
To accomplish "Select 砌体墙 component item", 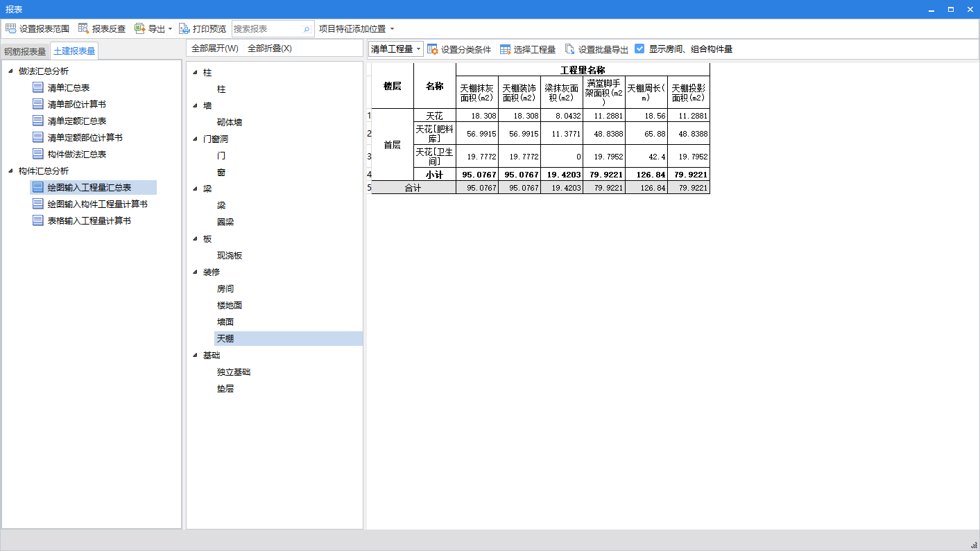I will click(x=230, y=122).
